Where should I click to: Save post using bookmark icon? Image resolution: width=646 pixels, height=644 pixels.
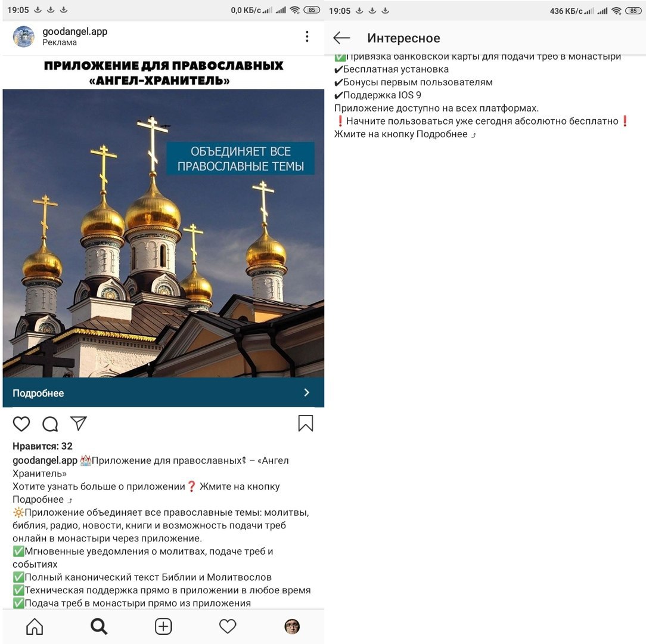[x=306, y=423]
